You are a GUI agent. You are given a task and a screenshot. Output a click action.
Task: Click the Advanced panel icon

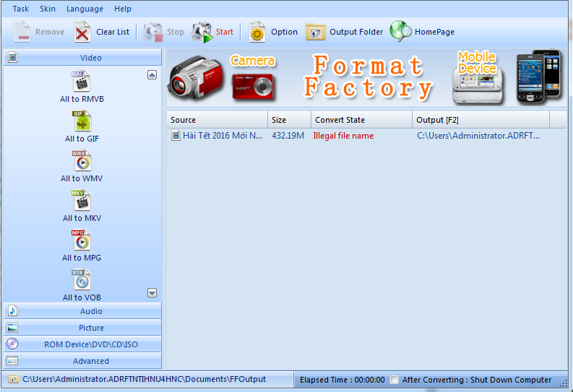pyautogui.click(x=12, y=361)
